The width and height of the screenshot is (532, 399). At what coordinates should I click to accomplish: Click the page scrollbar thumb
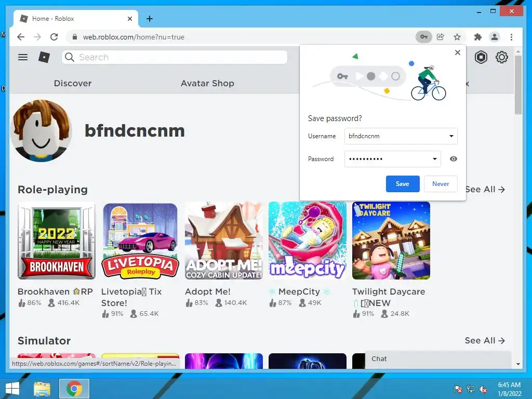click(518, 85)
